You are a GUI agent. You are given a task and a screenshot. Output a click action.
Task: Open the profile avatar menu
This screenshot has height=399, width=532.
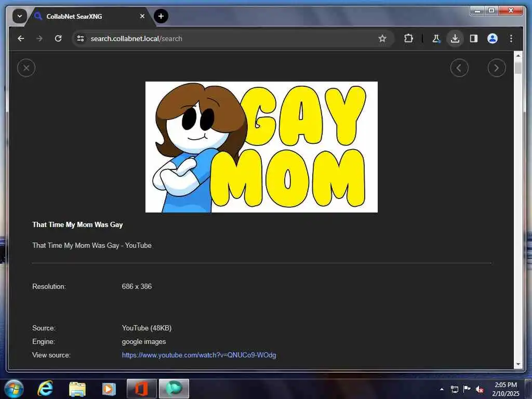(493, 38)
